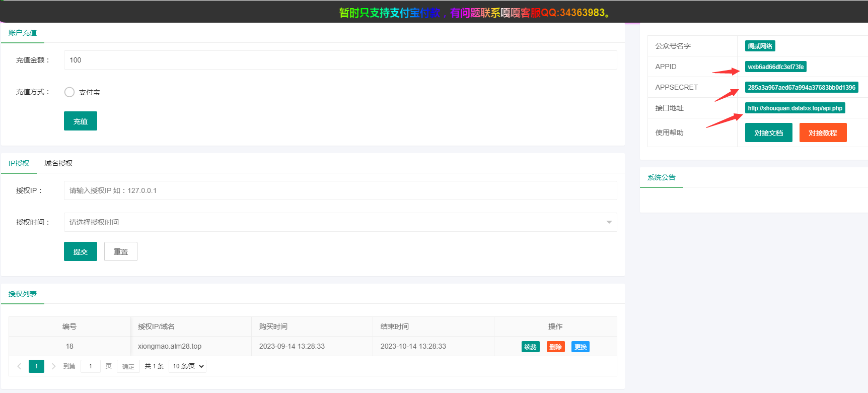Expand the 授权时间 dropdown

click(335, 222)
